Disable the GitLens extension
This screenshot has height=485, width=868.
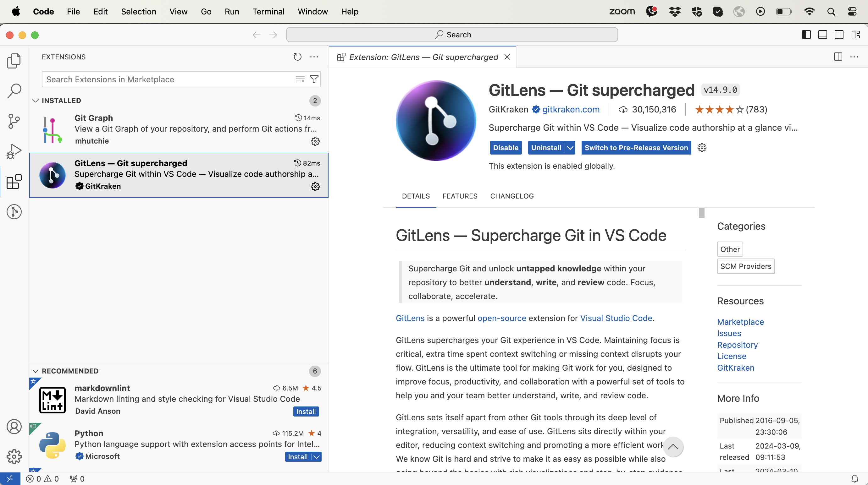click(x=506, y=148)
